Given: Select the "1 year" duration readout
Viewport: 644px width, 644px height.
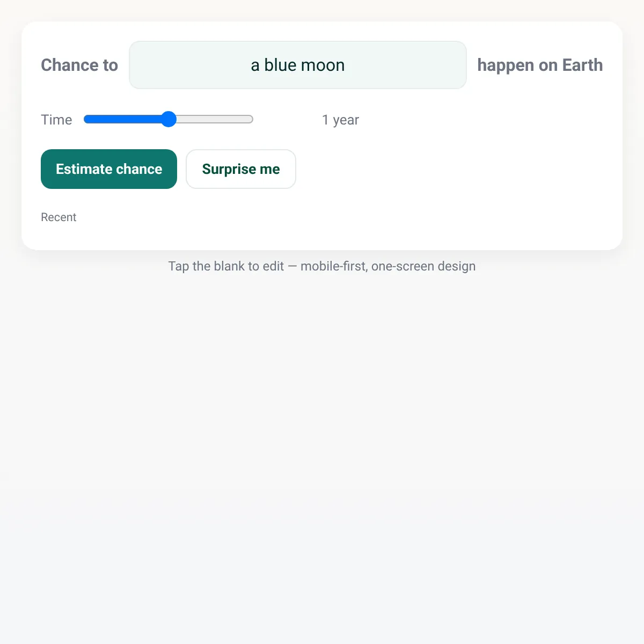Looking at the screenshot, I should [340, 120].
